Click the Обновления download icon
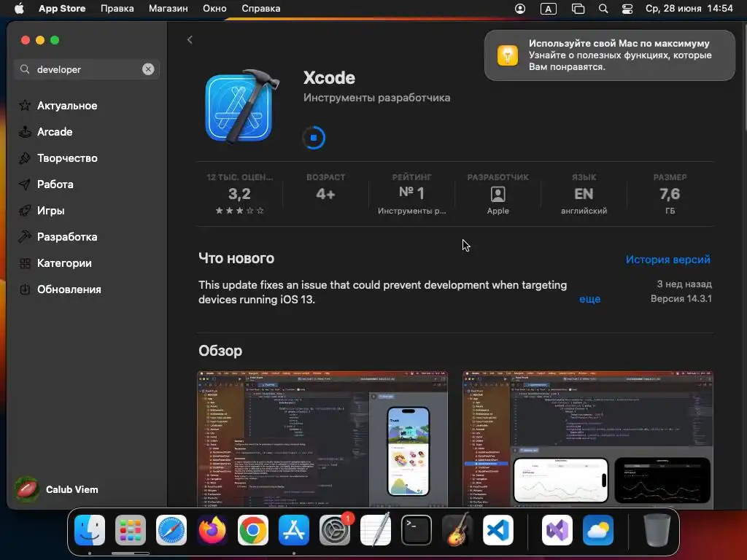The image size is (747, 560). point(25,289)
